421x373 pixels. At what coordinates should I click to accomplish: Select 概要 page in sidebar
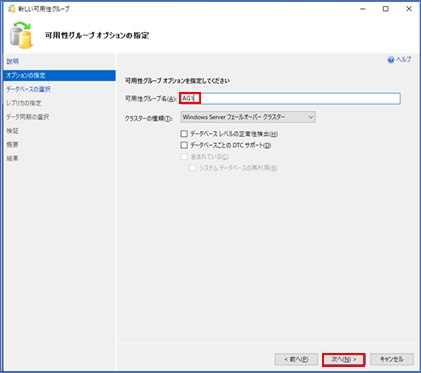click(x=12, y=145)
